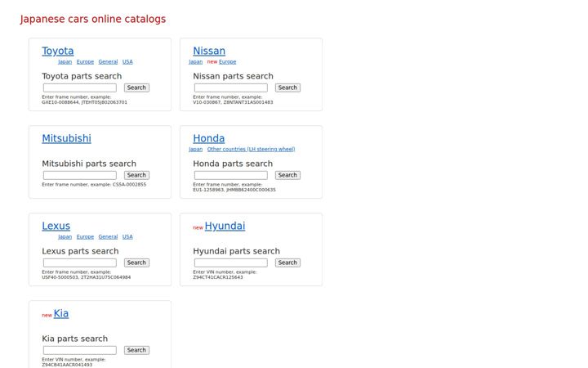Open Lexus's USA region link
Image resolution: width=588 pixels, height=368 pixels.
point(127,236)
